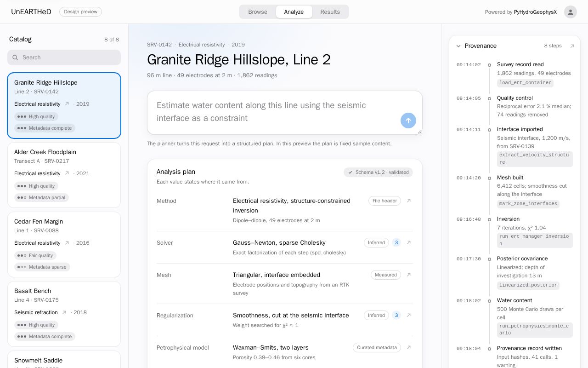Switch to the Results tab

click(330, 12)
